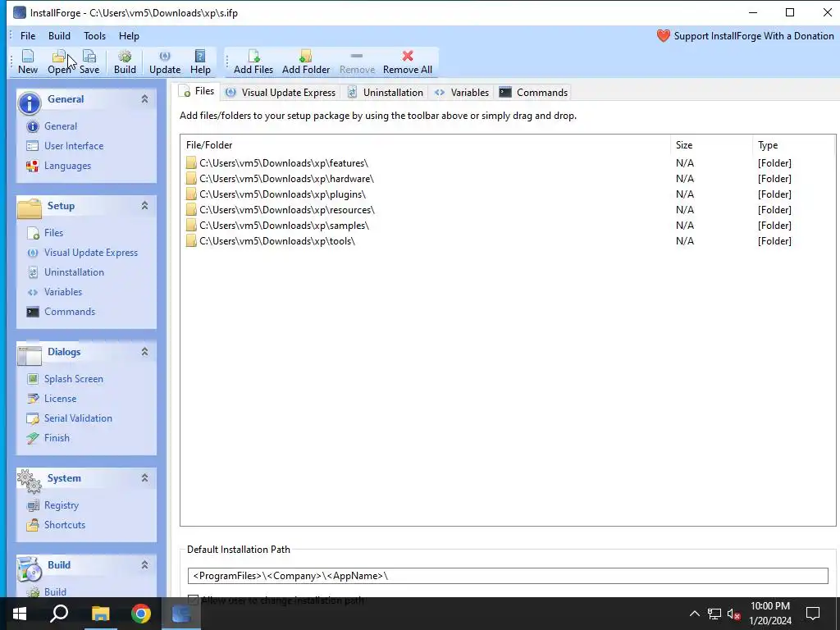Open the Build menu
The height and width of the screenshot is (630, 840).
pos(59,36)
